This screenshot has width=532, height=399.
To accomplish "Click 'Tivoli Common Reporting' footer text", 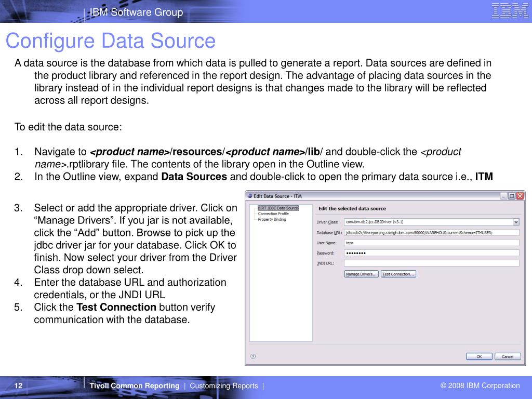I will 135,386.
